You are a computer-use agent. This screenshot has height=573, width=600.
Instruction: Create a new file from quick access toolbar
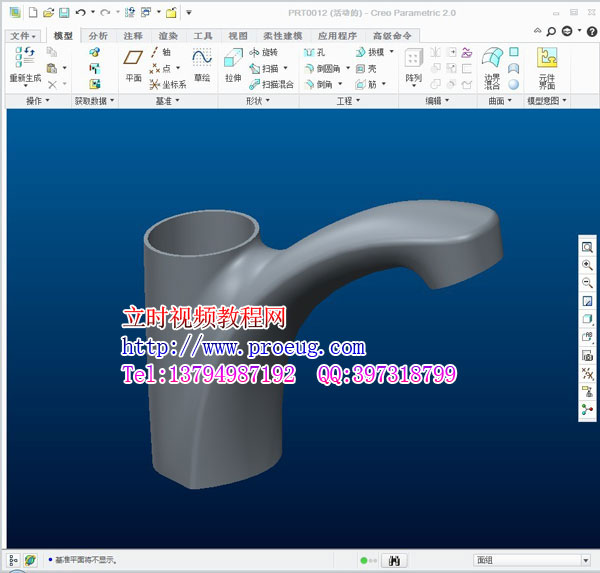click(x=33, y=13)
